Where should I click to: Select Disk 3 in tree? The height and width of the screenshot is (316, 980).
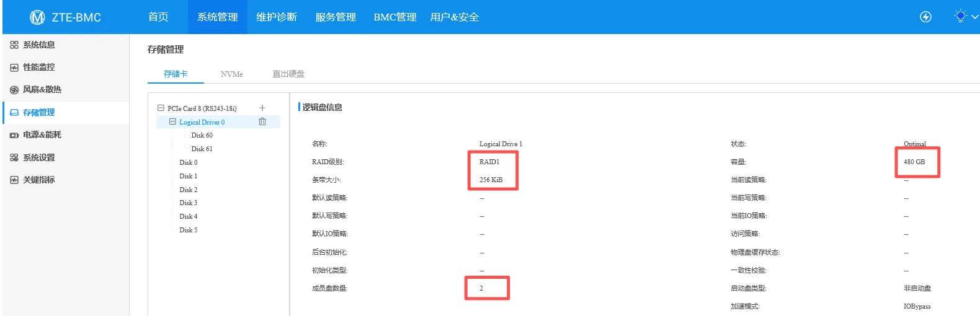coord(189,203)
